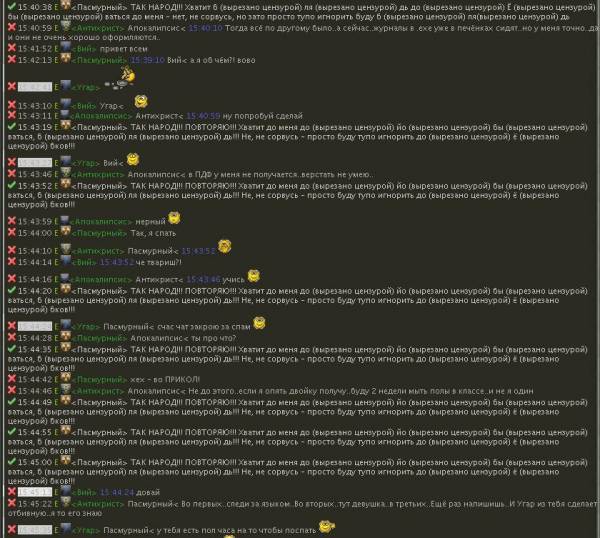Click the smiley after 'чтобы поспать' in the last message
Screen dimensions: 600x538
[326, 526]
